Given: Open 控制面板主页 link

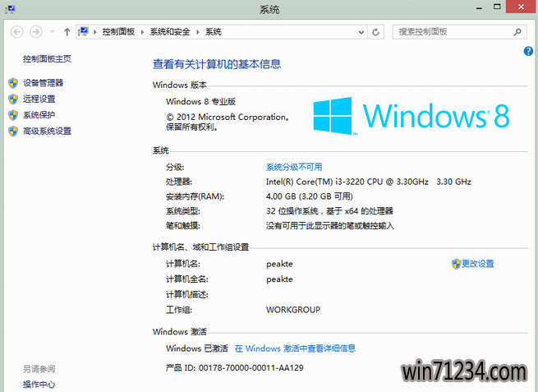Looking at the screenshot, I should point(47,59).
